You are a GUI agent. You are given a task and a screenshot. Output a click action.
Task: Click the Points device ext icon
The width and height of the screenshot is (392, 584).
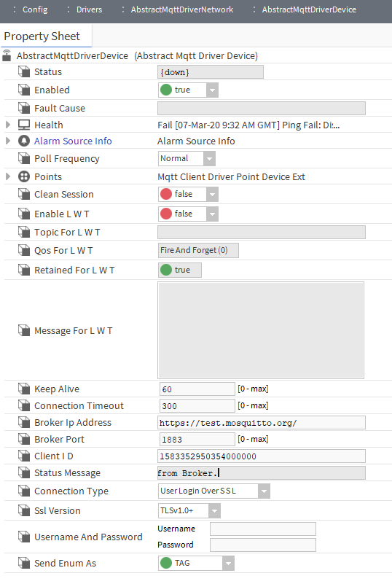(x=24, y=176)
